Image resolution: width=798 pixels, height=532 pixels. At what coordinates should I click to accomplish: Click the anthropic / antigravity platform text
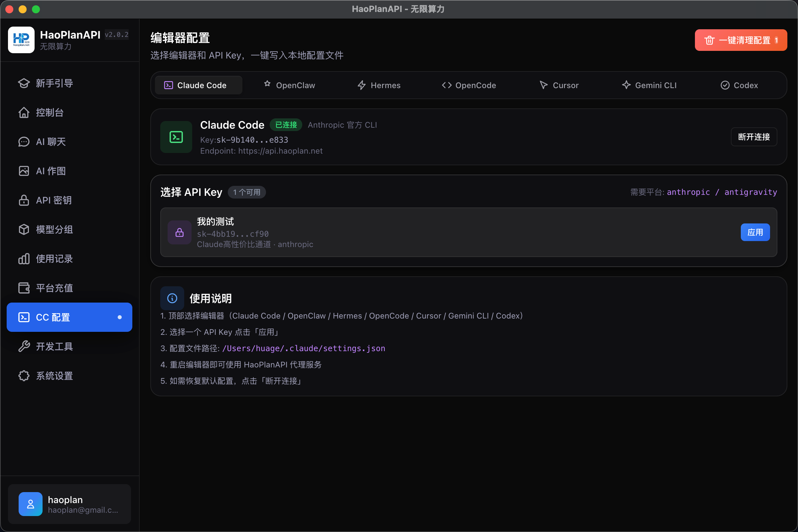click(x=722, y=193)
